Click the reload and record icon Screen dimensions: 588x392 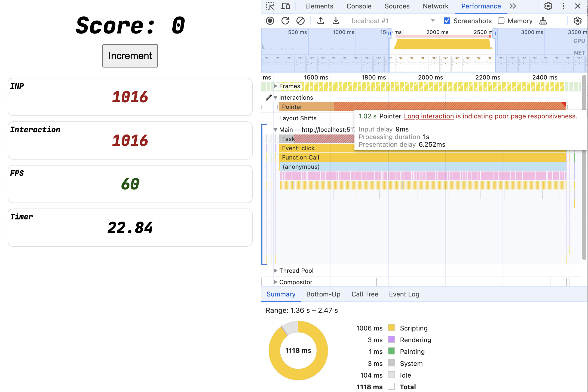pyautogui.click(x=284, y=20)
